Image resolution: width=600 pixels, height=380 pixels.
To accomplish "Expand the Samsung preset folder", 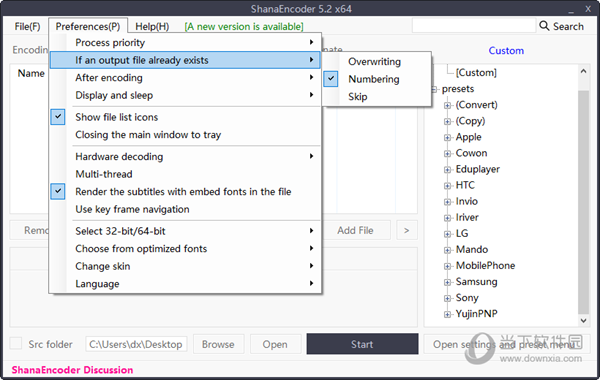I will (x=447, y=282).
